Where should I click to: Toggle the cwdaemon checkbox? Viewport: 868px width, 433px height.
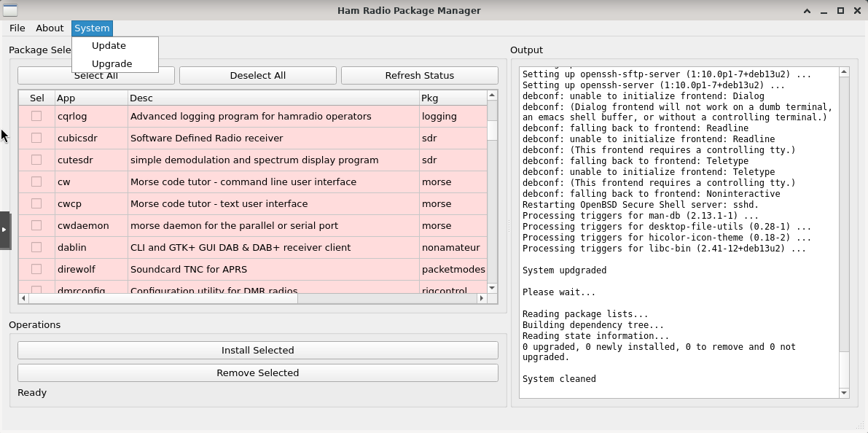(x=36, y=225)
